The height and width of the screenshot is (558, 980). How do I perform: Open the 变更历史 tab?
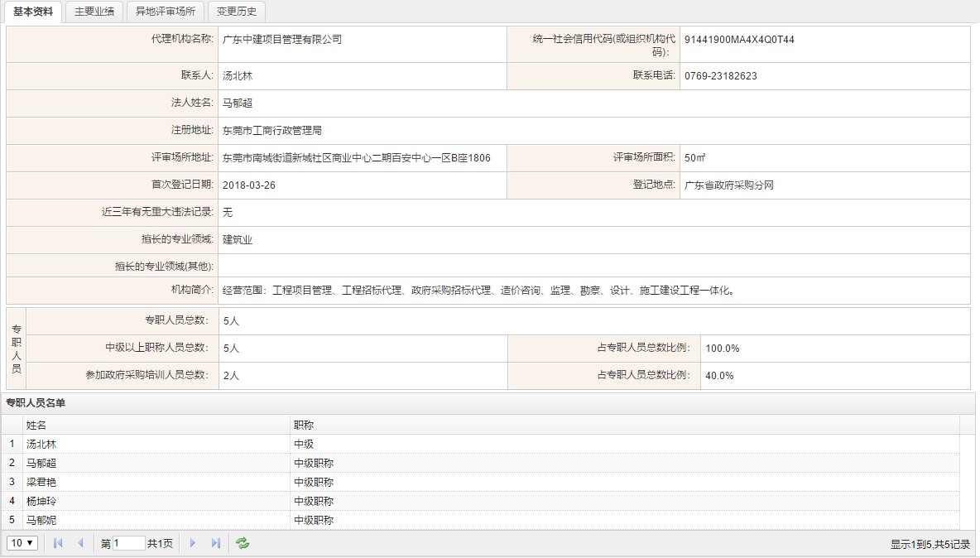237,12
